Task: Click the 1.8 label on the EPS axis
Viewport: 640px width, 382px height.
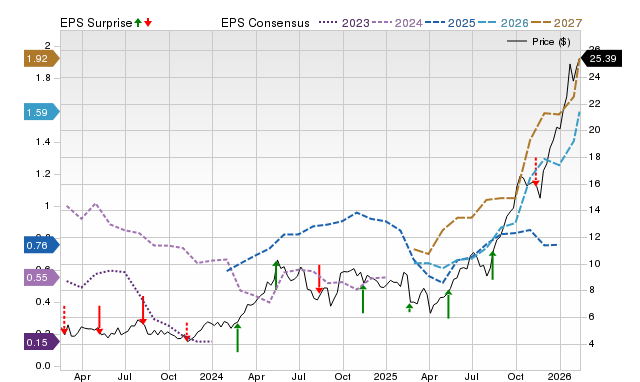Action: click(x=43, y=78)
